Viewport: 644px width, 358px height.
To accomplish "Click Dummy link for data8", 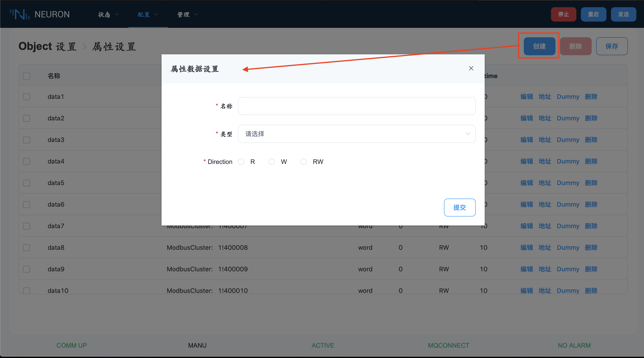I will 568,248.
